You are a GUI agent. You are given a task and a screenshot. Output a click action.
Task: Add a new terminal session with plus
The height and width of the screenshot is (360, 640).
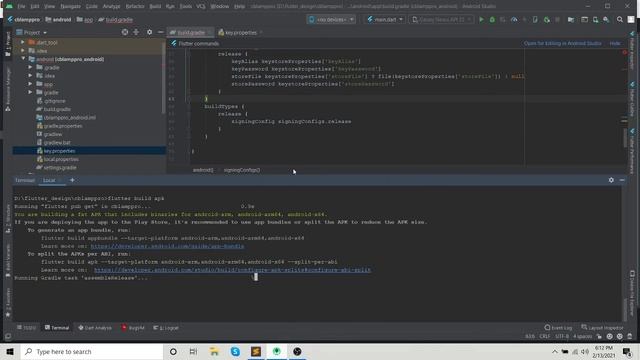(72, 180)
